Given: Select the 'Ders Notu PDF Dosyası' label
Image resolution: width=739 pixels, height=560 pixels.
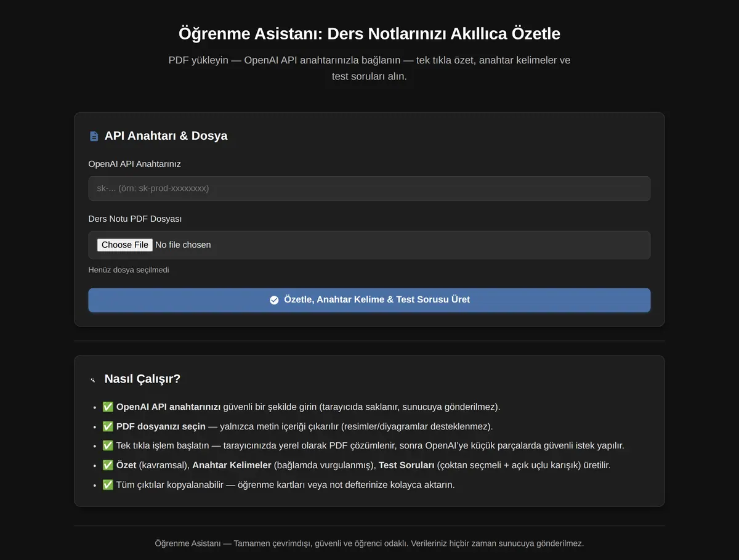Looking at the screenshot, I should pyautogui.click(x=135, y=219).
